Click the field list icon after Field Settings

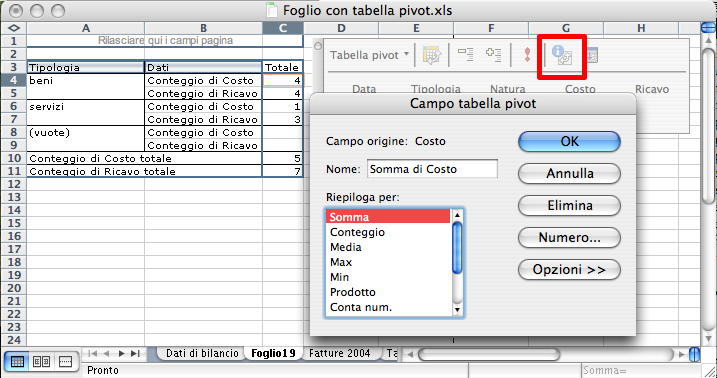coord(592,56)
